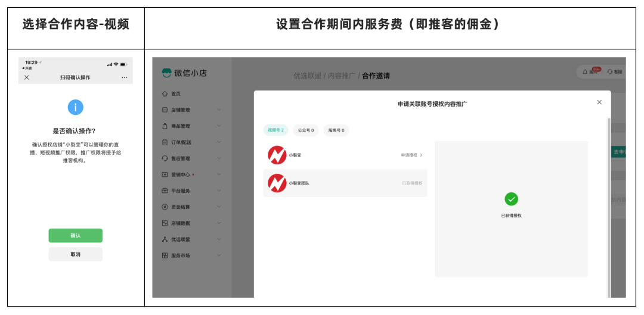Click 申请授权 link for 小裂变
The width and height of the screenshot is (644, 315).
(x=411, y=155)
